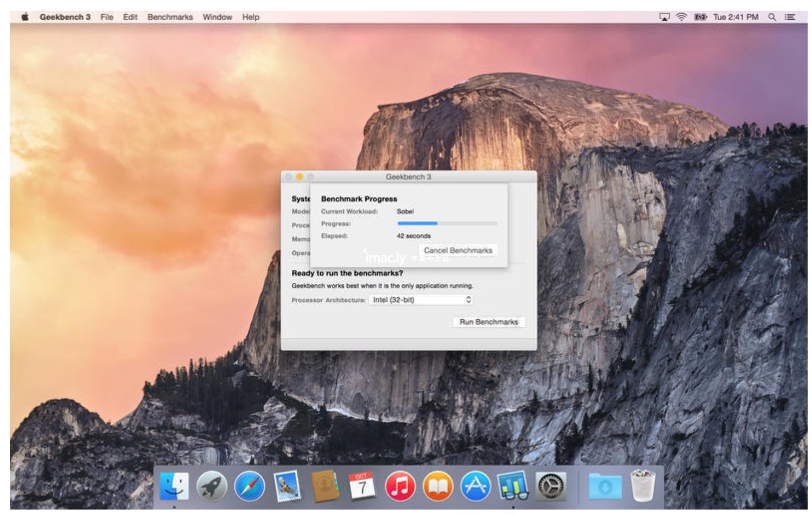Click the 'Elapsed:' label
Image resolution: width=812 pixels, height=515 pixels.
click(x=334, y=236)
